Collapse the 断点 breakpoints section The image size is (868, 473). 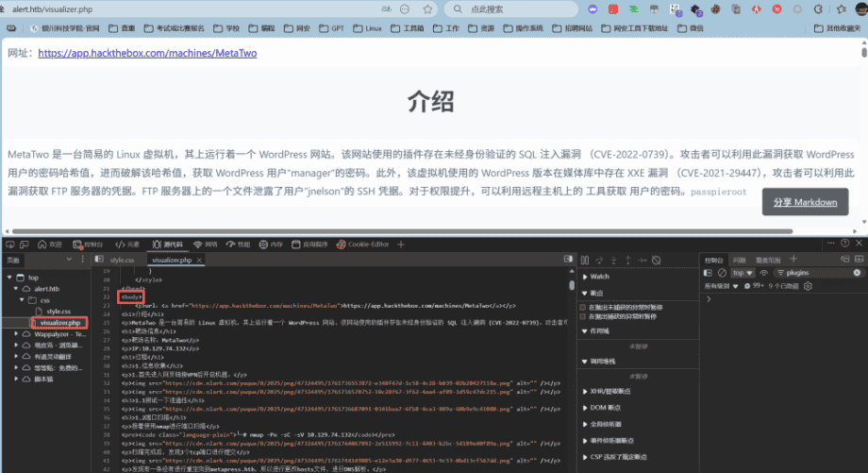(593, 293)
